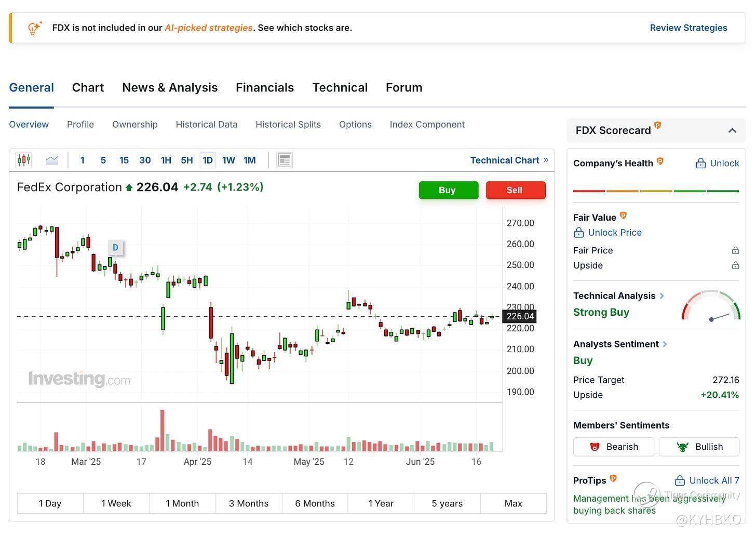
Task: Click the Technical Analysis gauge icon
Action: click(710, 305)
